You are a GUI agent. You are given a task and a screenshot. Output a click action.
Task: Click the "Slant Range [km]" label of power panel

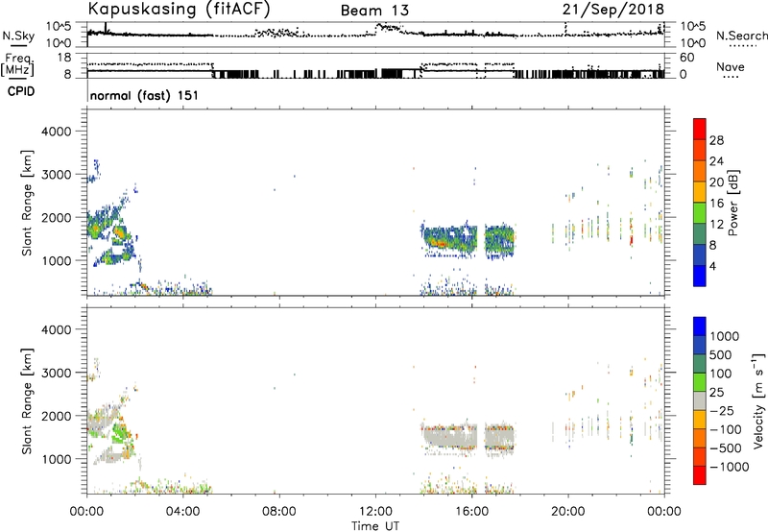27,203
